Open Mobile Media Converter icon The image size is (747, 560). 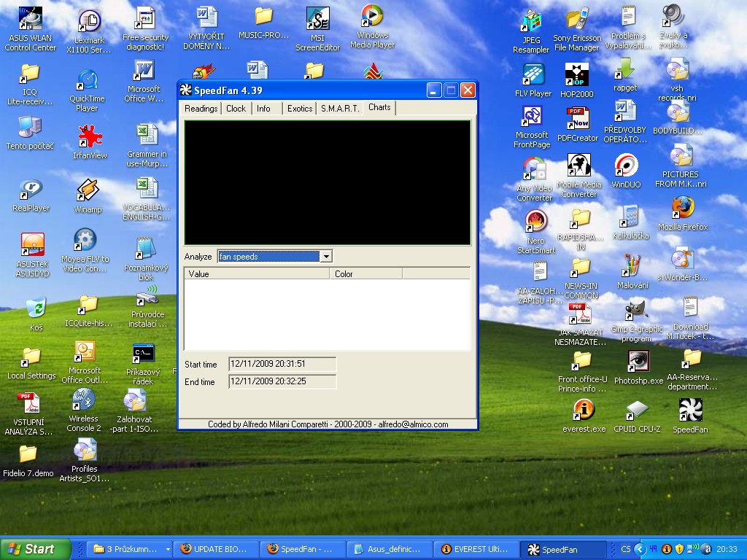pos(578,176)
